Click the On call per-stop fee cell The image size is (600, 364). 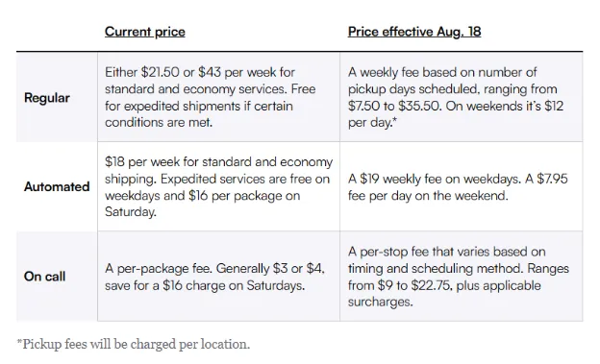point(462,276)
